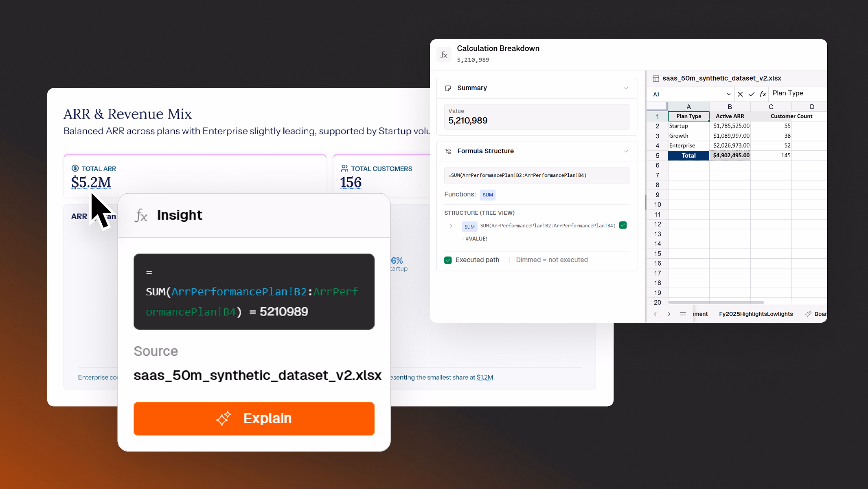Click the source filename in Insight popup

click(258, 375)
